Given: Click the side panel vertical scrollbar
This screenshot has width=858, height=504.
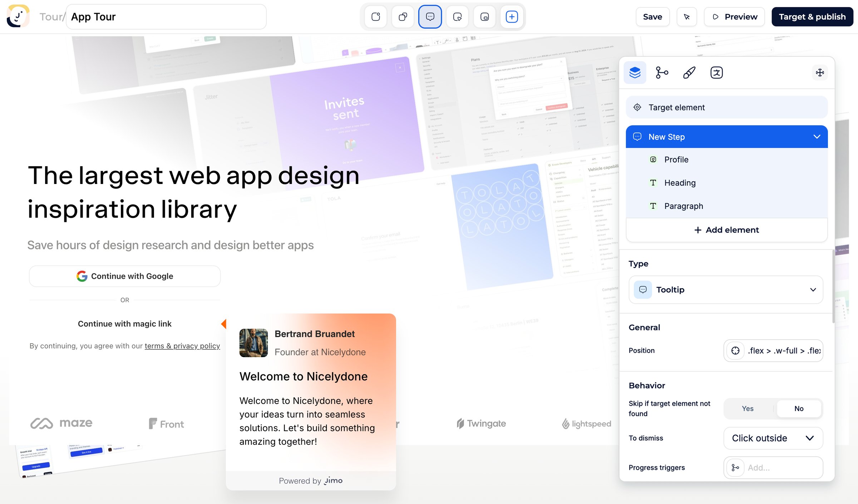Looking at the screenshot, I should [x=833, y=286].
